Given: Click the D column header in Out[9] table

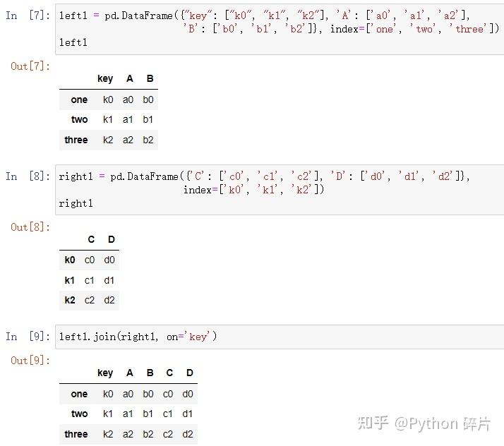Looking at the screenshot, I should (189, 373).
